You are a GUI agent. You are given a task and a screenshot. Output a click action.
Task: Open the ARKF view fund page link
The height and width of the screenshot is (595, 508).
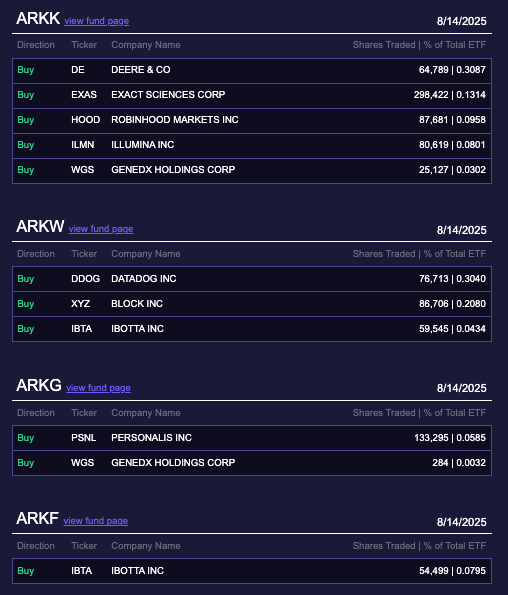[x=96, y=521]
